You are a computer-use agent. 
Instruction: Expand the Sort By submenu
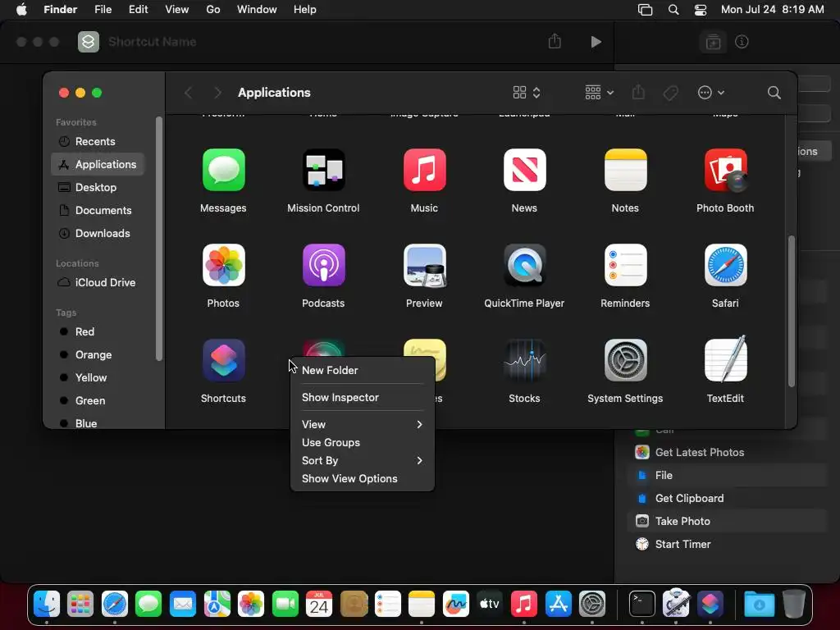363,461
